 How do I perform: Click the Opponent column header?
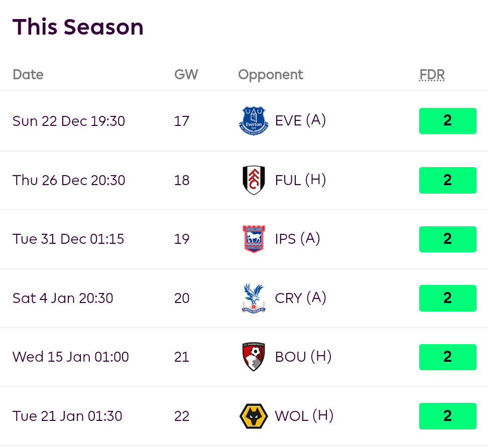tap(271, 75)
